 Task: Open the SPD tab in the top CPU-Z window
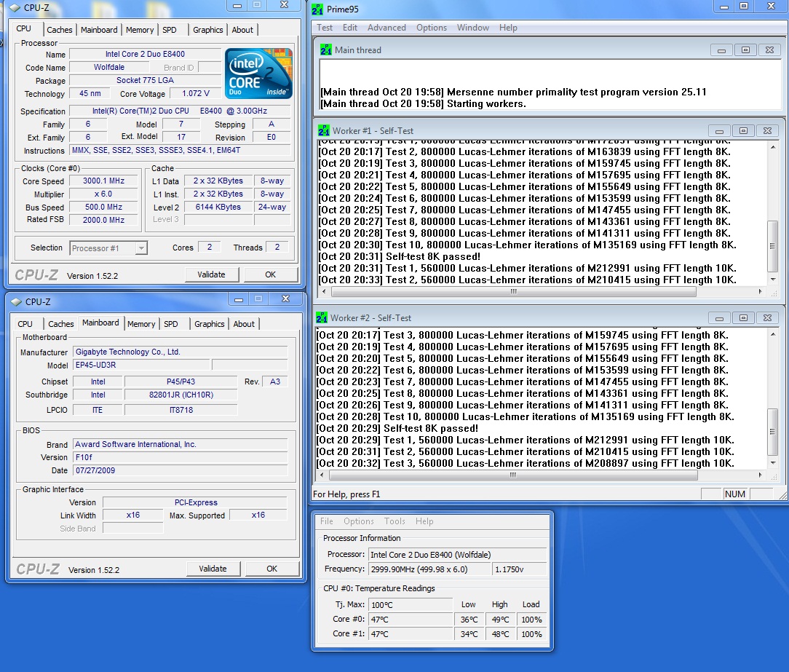pos(170,30)
